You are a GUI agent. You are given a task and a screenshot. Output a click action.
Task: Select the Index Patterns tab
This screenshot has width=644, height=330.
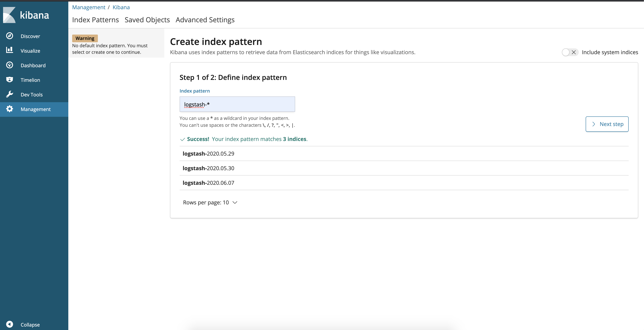(95, 20)
